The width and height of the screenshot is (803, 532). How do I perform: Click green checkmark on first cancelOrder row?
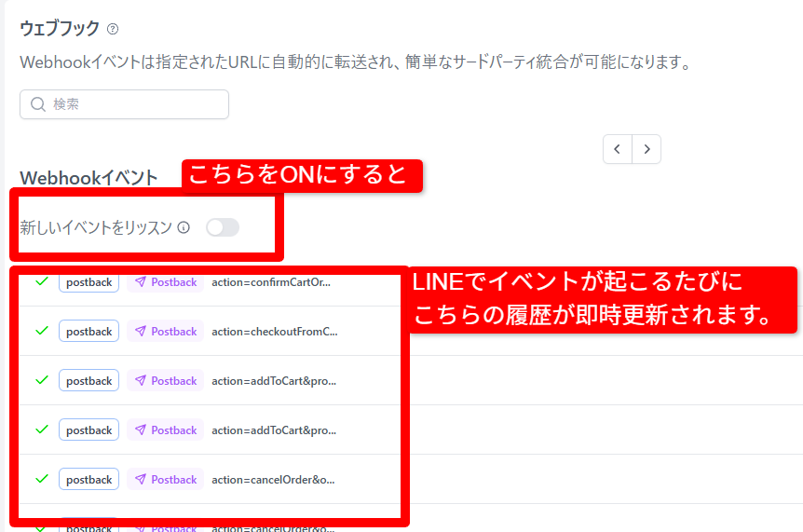point(41,479)
